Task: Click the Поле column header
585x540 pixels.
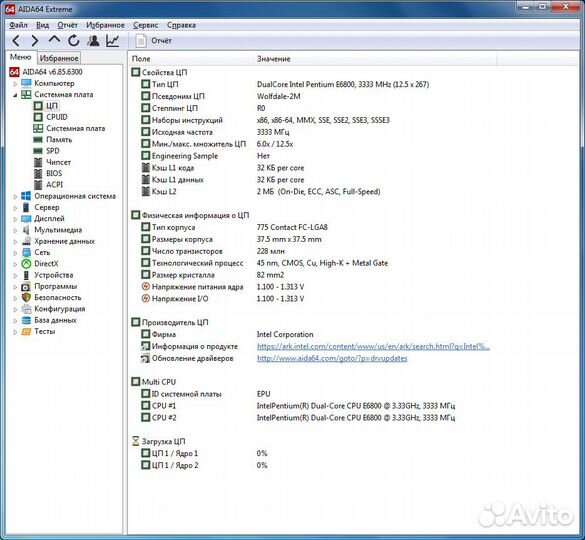Action: (191, 59)
